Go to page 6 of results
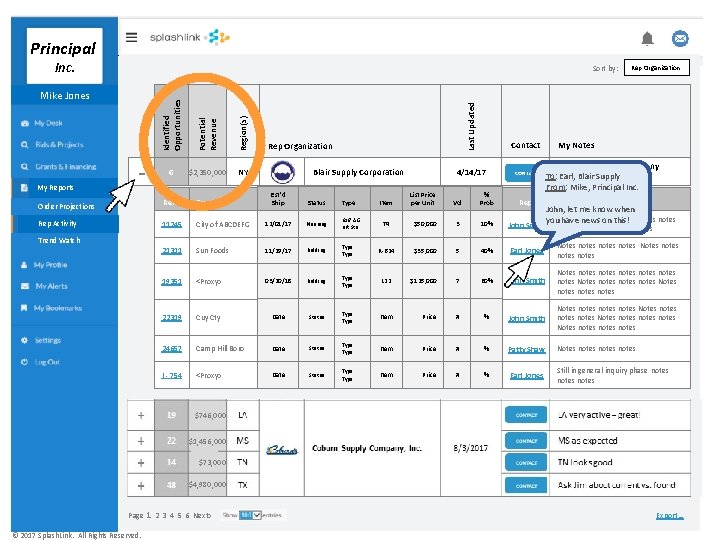Viewport: 720px width, 540px height. pyautogui.click(x=187, y=515)
